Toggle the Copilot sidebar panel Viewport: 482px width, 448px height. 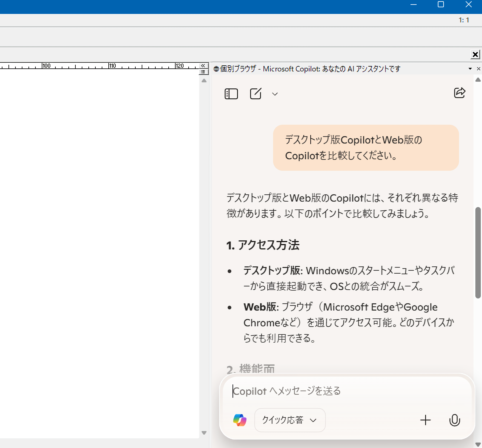231,94
